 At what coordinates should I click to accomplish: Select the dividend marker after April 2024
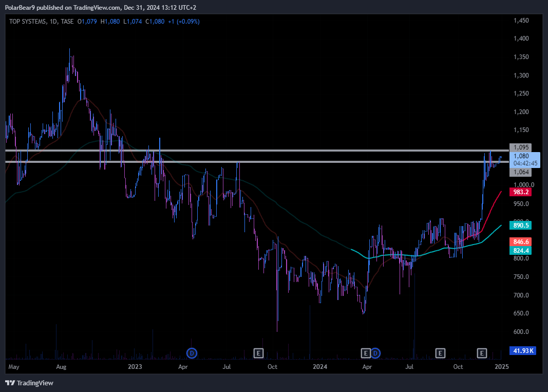pyautogui.click(x=375, y=353)
